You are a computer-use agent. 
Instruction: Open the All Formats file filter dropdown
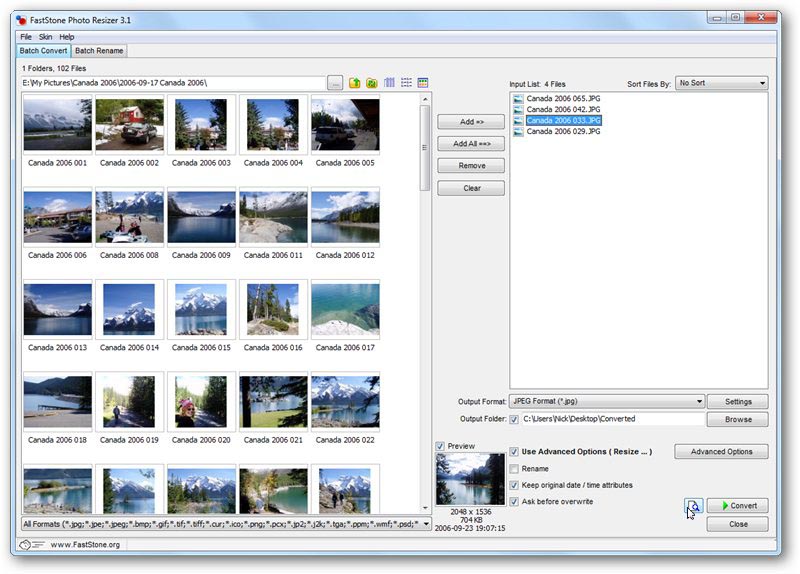(x=226, y=523)
